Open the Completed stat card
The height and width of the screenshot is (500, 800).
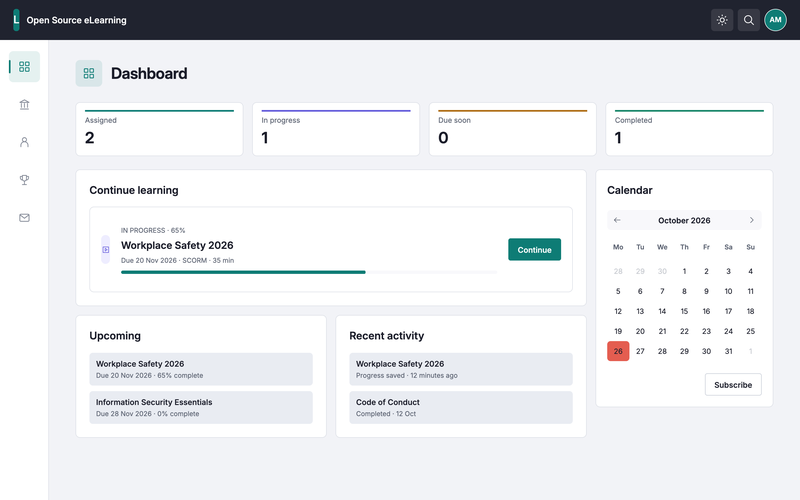[689, 129]
